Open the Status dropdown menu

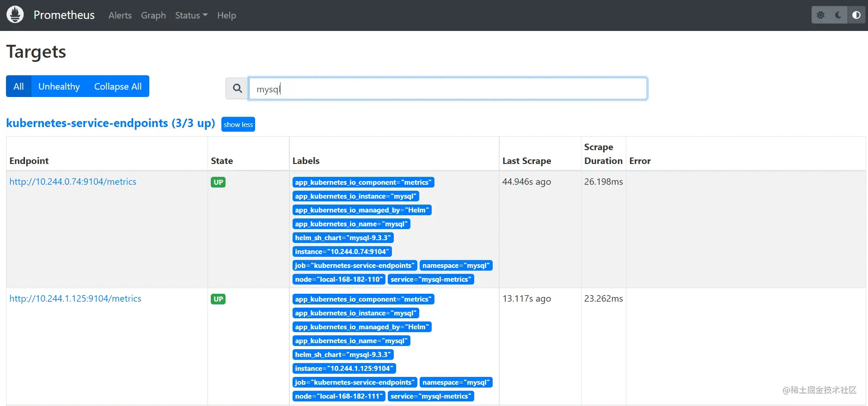[x=191, y=15]
